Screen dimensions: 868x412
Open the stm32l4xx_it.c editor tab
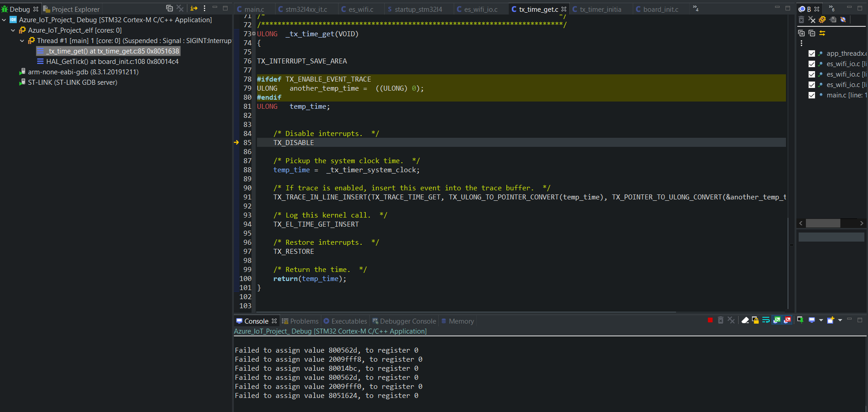[x=302, y=9]
